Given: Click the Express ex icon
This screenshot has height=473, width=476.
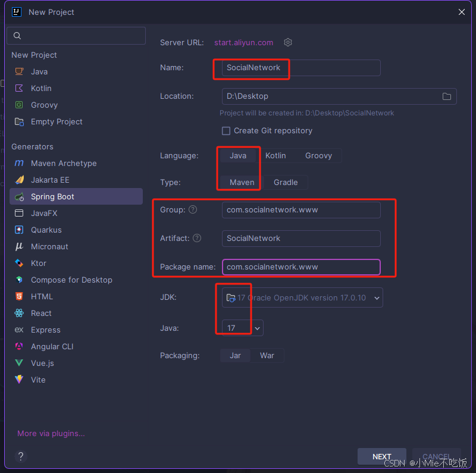Looking at the screenshot, I should pyautogui.click(x=19, y=330).
